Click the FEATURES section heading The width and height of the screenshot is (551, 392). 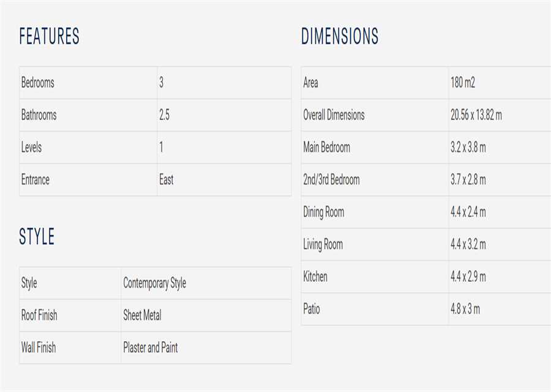50,37
